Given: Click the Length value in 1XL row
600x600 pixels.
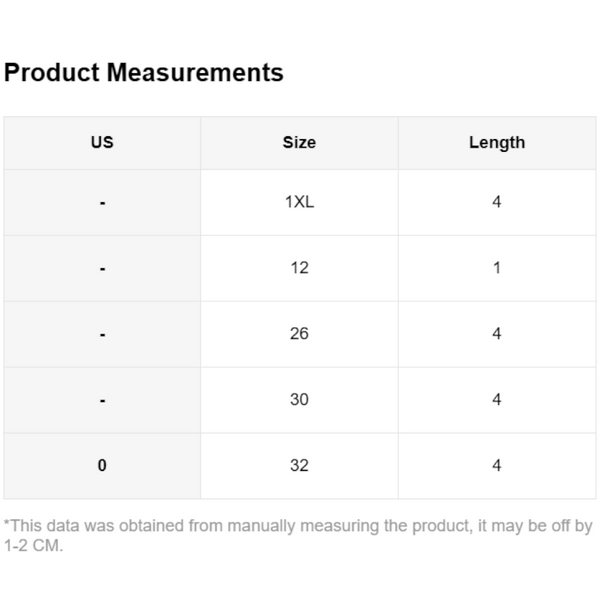Looking at the screenshot, I should click(x=496, y=202).
